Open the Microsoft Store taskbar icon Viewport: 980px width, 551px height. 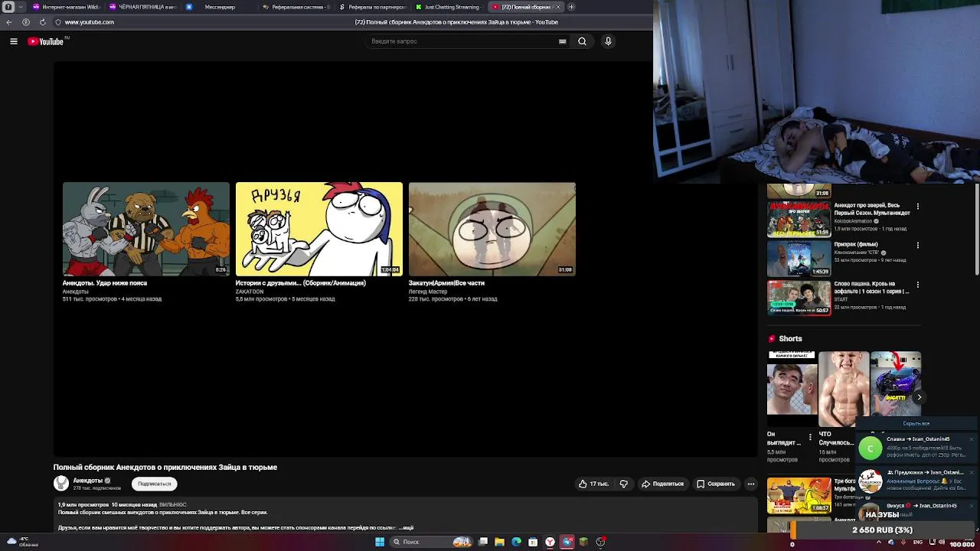533,542
